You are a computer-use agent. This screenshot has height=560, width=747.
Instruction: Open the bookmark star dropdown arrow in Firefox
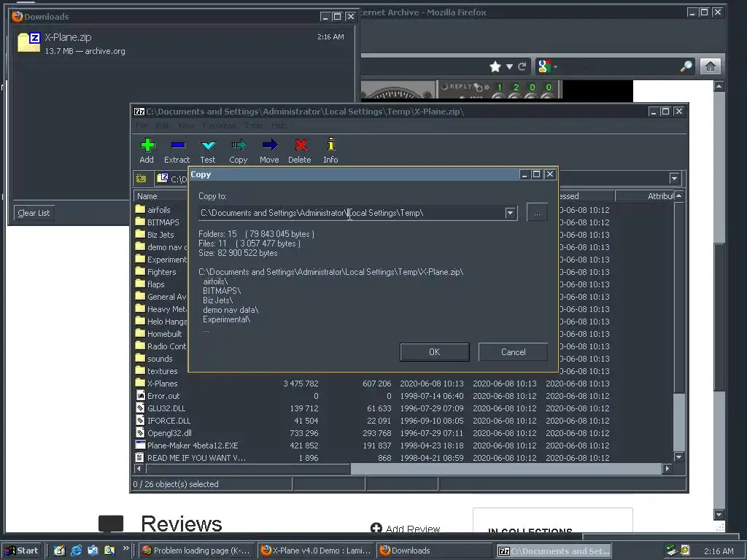coord(509,66)
